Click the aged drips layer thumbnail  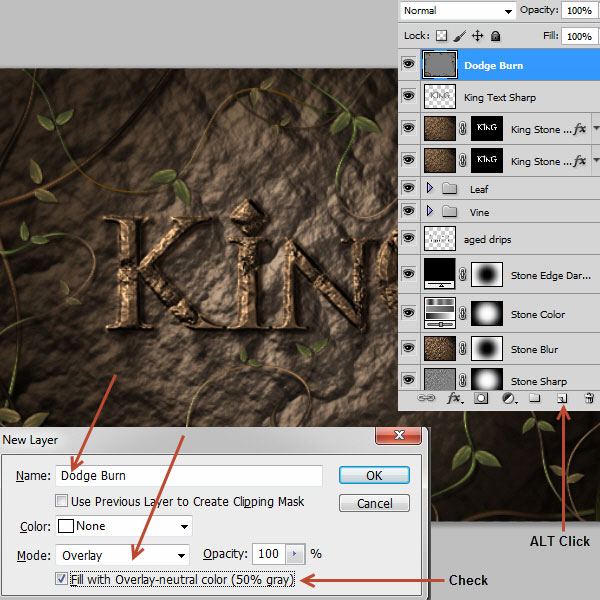tap(440, 238)
